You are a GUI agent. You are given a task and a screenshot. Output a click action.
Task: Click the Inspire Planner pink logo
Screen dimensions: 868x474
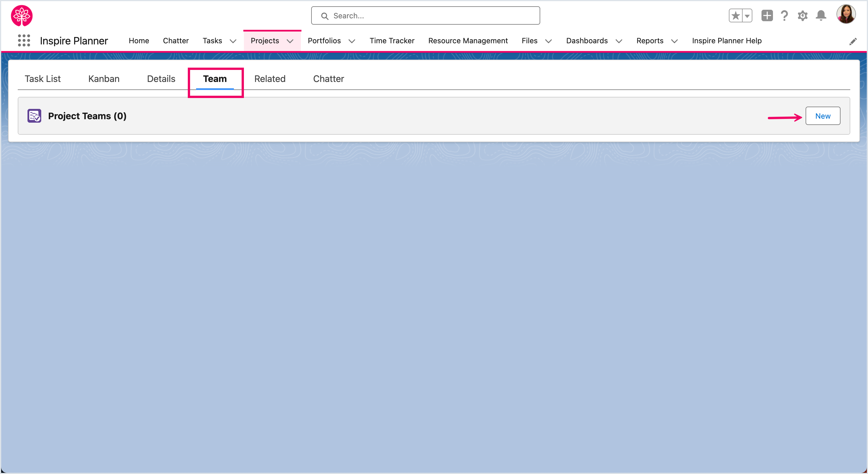coord(21,15)
